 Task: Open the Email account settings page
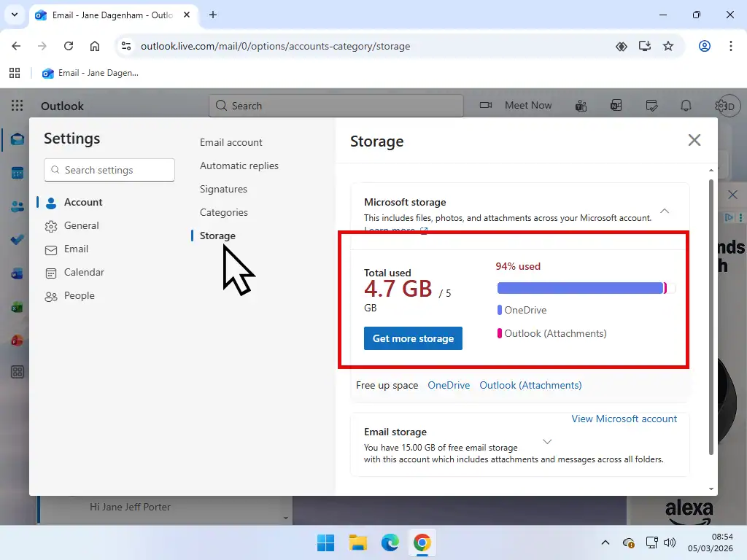231,142
